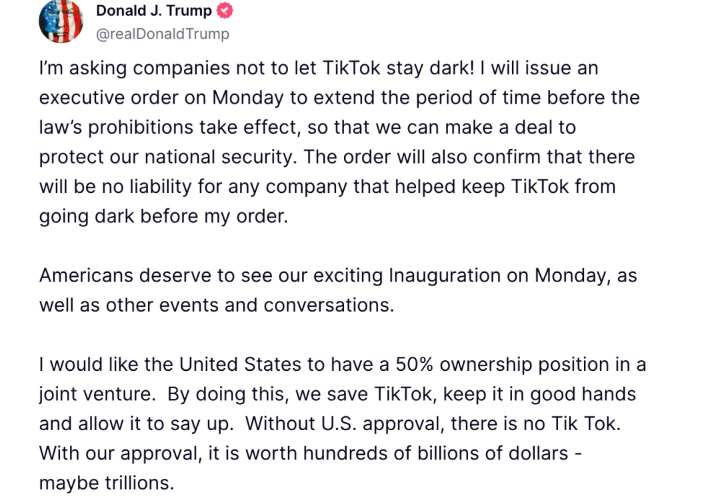Screen dimensions: 705x501
Task: Click the final line "maybe trillions."
Action: point(107,483)
